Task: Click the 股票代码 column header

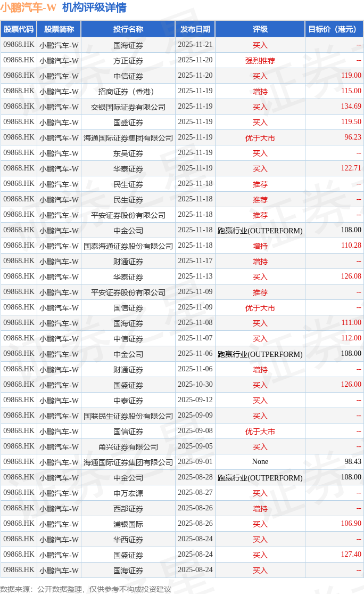Action: tap(19, 29)
